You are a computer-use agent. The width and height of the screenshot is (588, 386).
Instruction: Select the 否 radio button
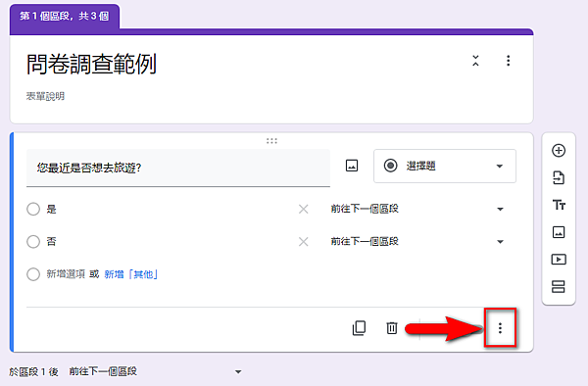[33, 242]
